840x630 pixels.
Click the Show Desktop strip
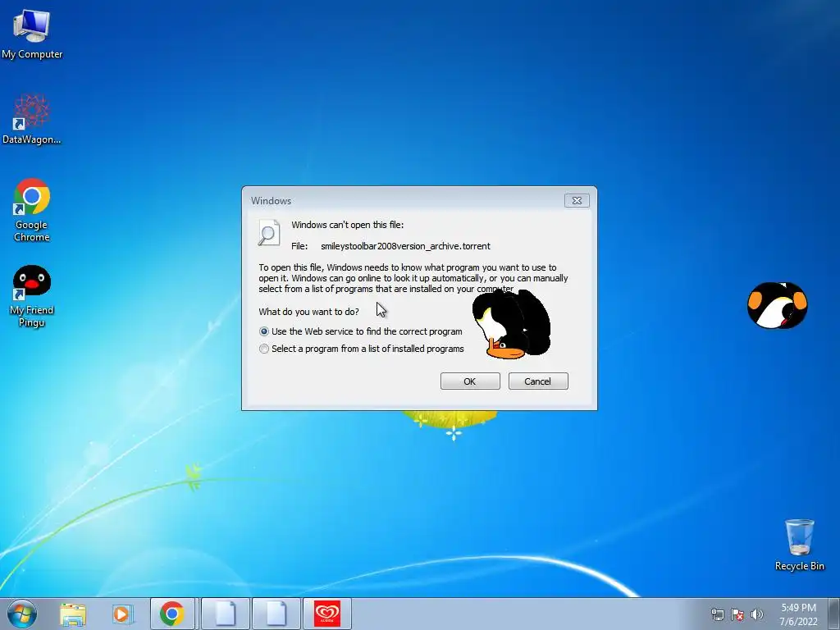(x=834, y=614)
